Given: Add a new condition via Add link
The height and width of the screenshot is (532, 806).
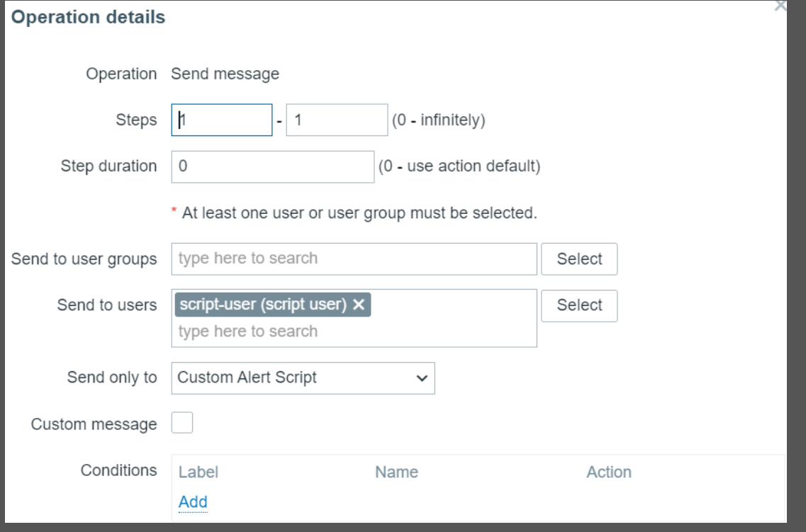Looking at the screenshot, I should [x=193, y=502].
